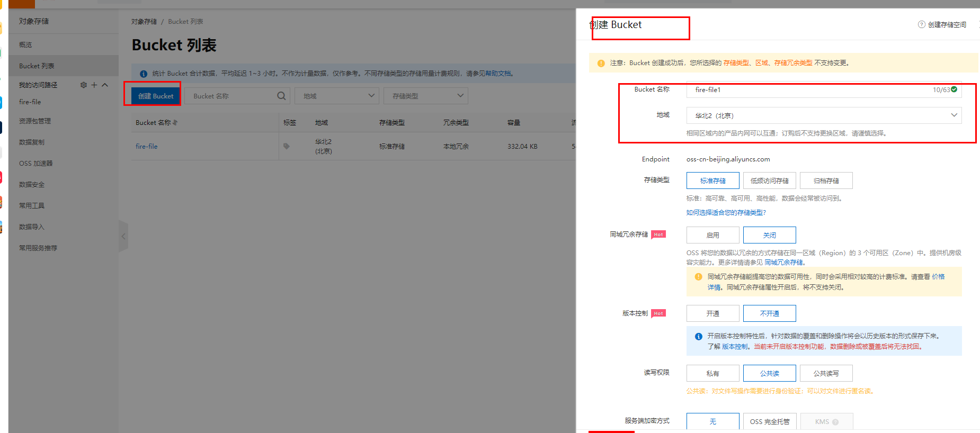Viewport: 980px width, 433px height.
Task: Open Bucket 列表 in the sidebar
Action: click(37, 66)
